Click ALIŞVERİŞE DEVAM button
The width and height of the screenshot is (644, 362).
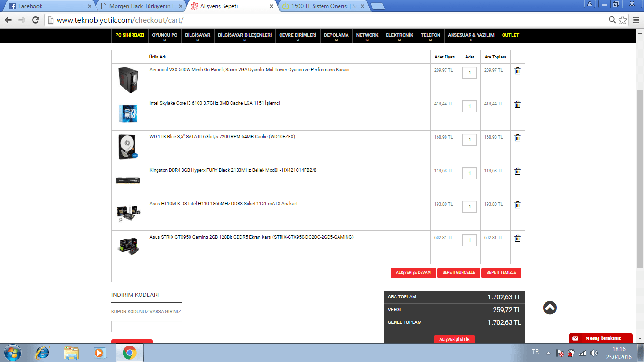[x=413, y=273]
